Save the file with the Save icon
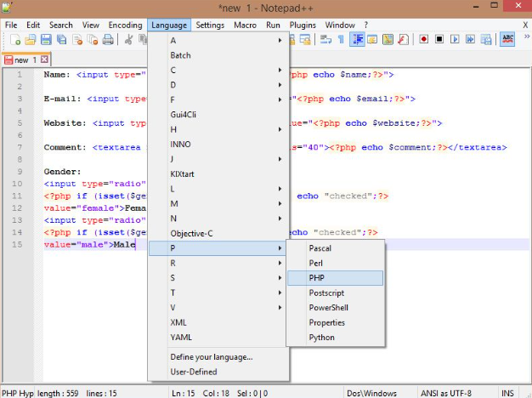Image resolution: width=532 pixels, height=398 pixels. point(46,40)
